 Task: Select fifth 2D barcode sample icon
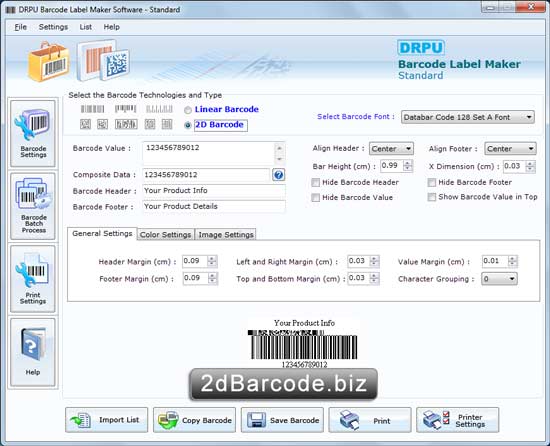coord(167,124)
